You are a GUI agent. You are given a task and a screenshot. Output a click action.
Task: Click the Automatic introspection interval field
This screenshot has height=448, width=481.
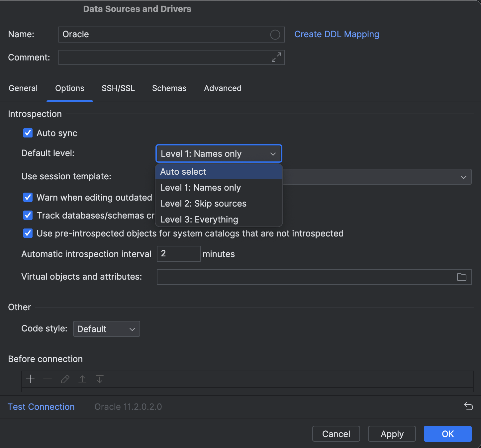(178, 254)
